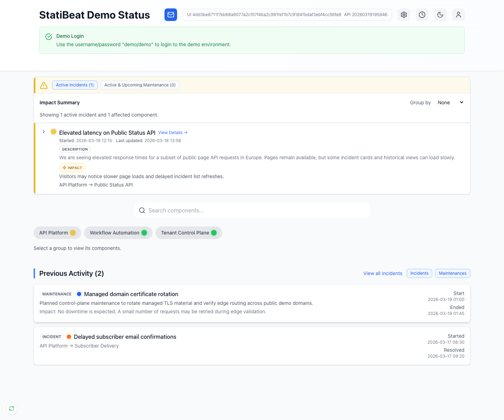Screen dimensions: 504x420
Task: Click the warning triangle next to Active Incidents
Action: [x=43, y=85]
